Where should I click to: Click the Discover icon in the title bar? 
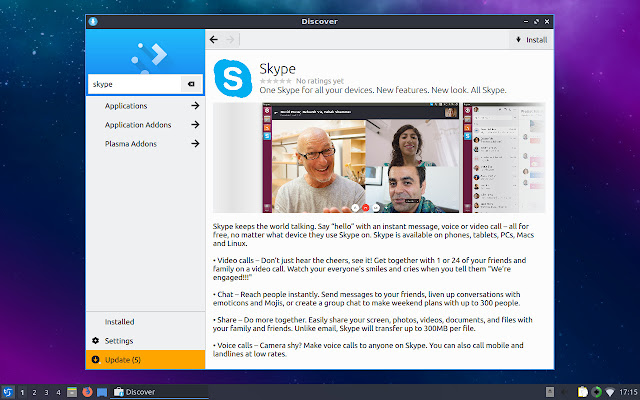click(93, 21)
